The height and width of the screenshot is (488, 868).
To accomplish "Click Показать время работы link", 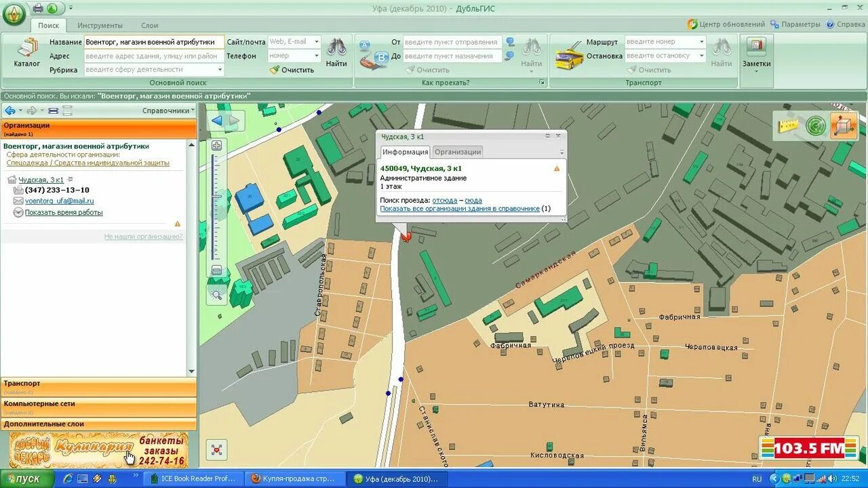I will click(x=64, y=212).
